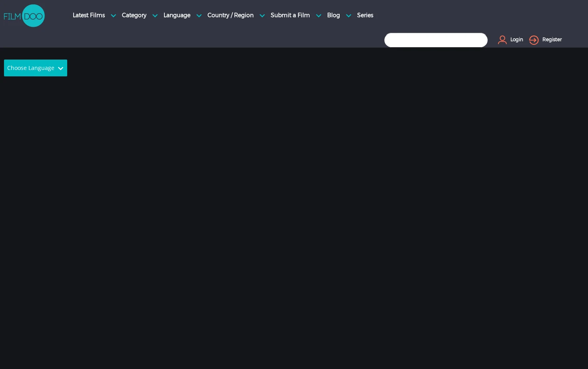
Task: Open the Blog menu
Action: pos(334,15)
